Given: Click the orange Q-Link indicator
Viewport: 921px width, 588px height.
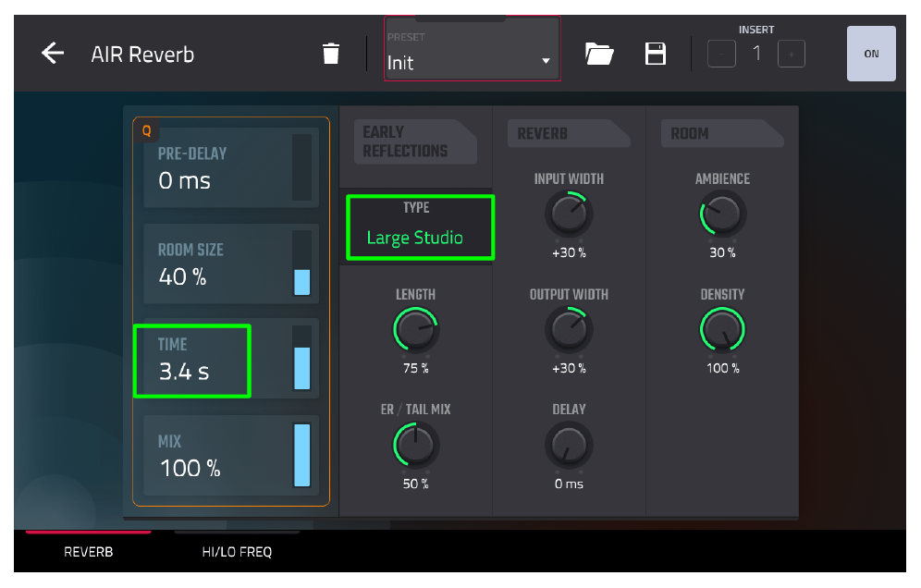Looking at the screenshot, I should 146,130.
